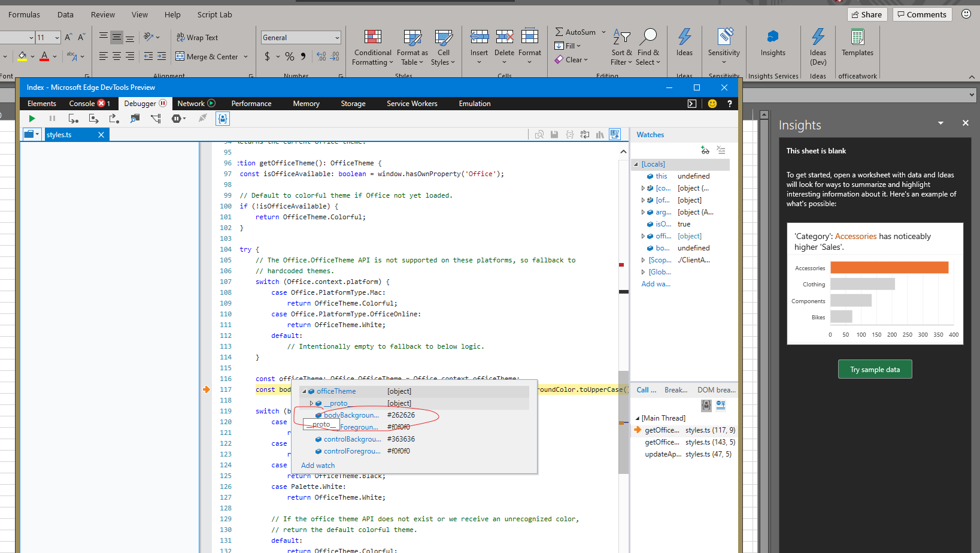Click the Step out icon
This screenshot has width=980, height=553.
coord(114,118)
